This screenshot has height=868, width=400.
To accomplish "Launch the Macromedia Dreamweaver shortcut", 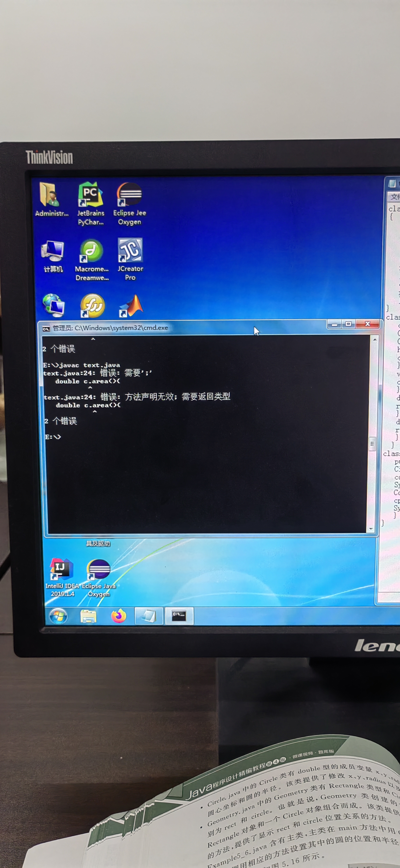I will [91, 251].
